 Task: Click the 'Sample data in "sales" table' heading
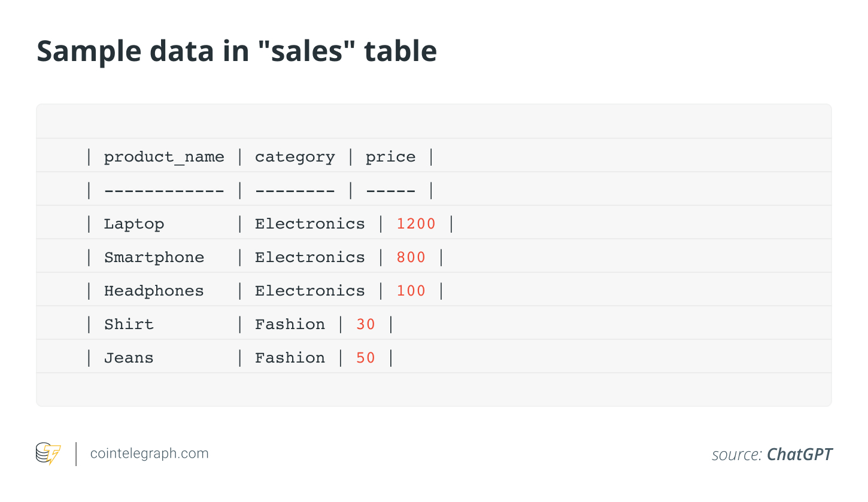[x=236, y=51]
